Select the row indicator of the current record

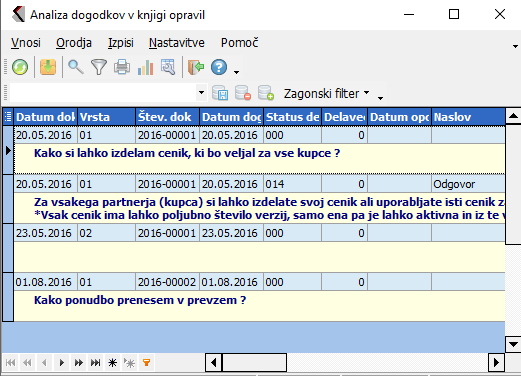pyautogui.click(x=8, y=150)
